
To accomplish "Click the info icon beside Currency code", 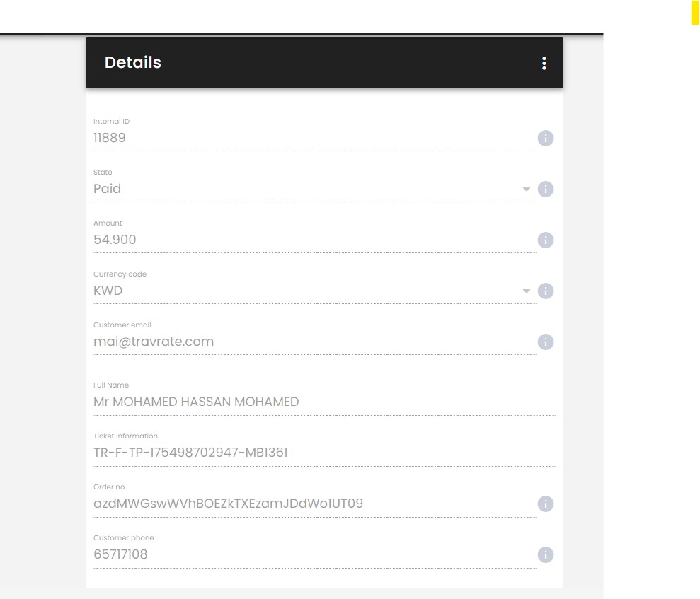I will coord(546,291).
